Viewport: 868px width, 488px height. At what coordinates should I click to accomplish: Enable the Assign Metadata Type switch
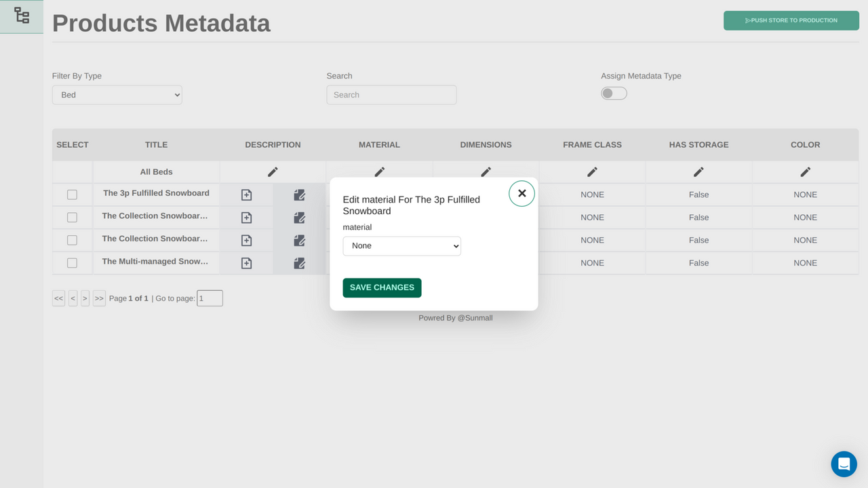click(614, 93)
